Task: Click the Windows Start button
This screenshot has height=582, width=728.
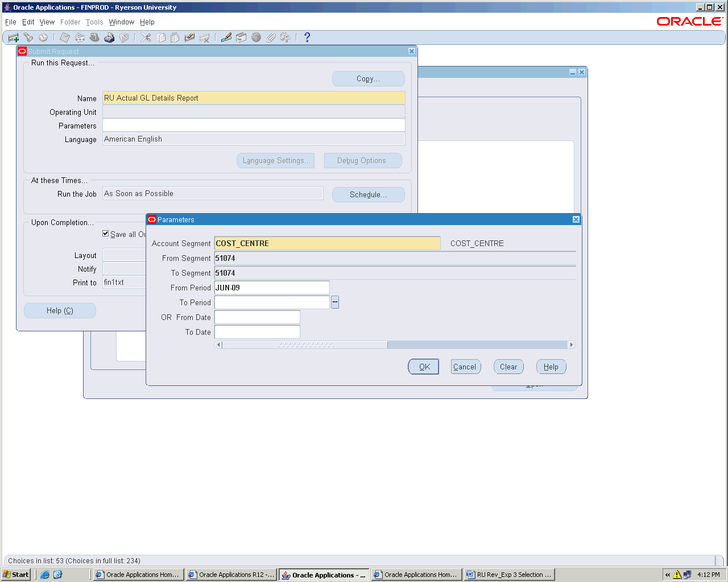Action: [16, 575]
